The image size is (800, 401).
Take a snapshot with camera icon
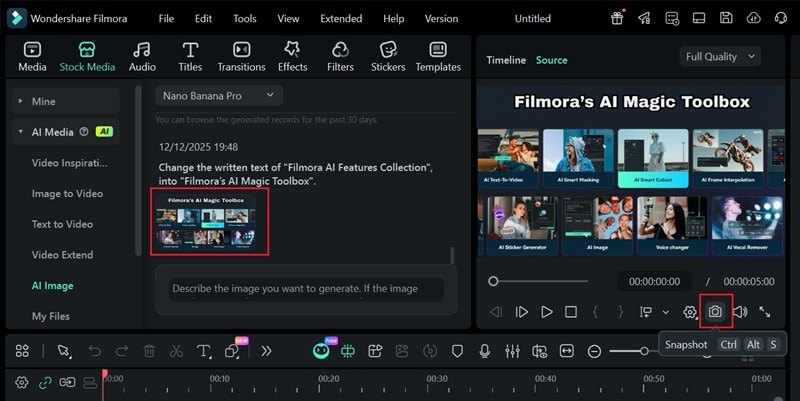715,311
